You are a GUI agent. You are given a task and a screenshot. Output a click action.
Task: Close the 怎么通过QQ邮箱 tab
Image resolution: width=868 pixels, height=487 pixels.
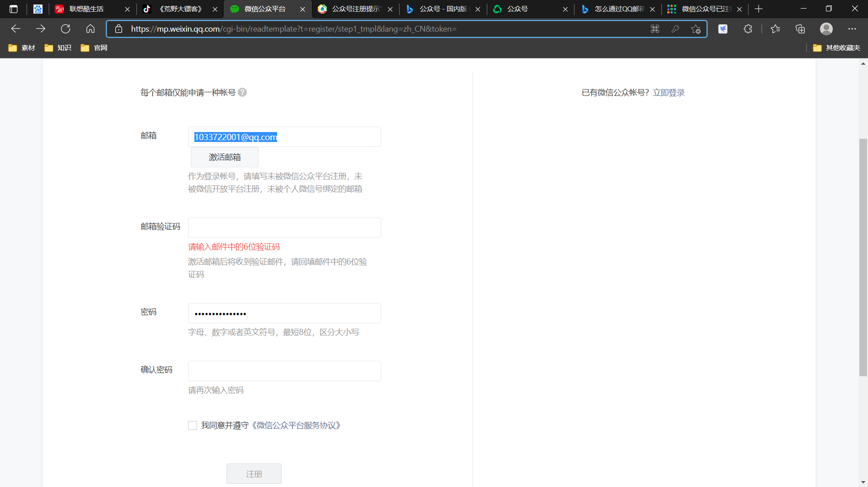[x=652, y=9]
